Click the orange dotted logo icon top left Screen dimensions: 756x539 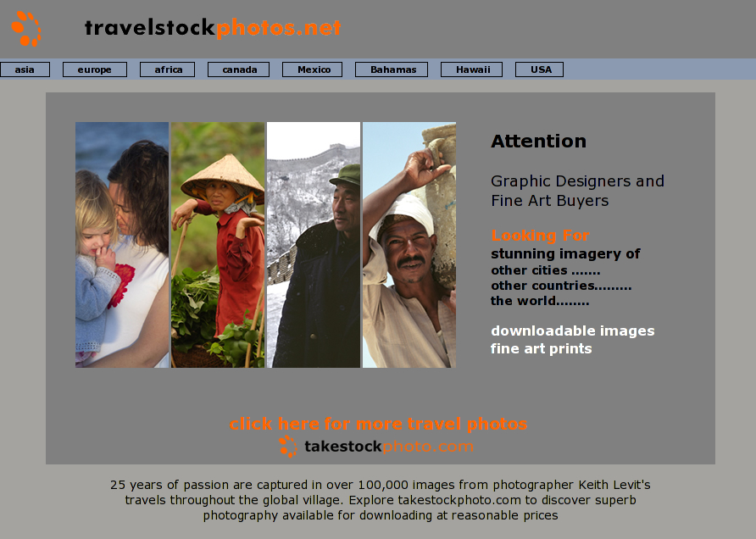tap(26, 29)
